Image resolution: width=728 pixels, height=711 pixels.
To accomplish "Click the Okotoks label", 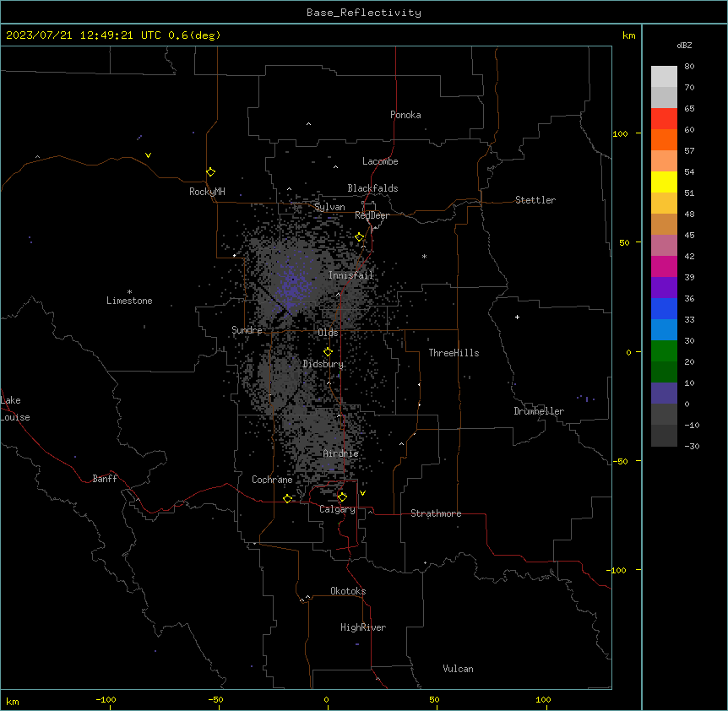I will pyautogui.click(x=348, y=591).
